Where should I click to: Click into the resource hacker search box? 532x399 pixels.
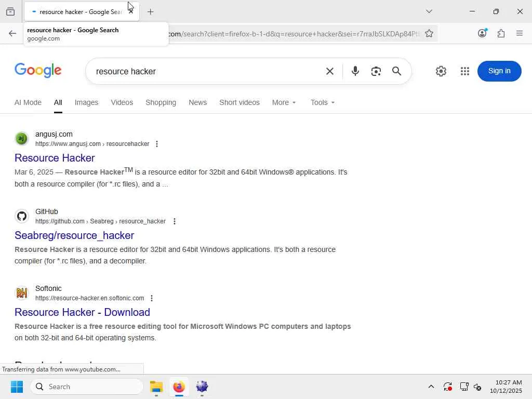[x=207, y=71]
